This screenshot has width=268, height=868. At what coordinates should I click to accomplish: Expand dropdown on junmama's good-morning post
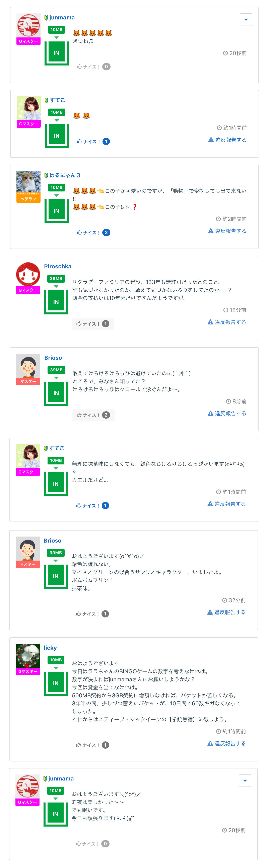click(245, 780)
